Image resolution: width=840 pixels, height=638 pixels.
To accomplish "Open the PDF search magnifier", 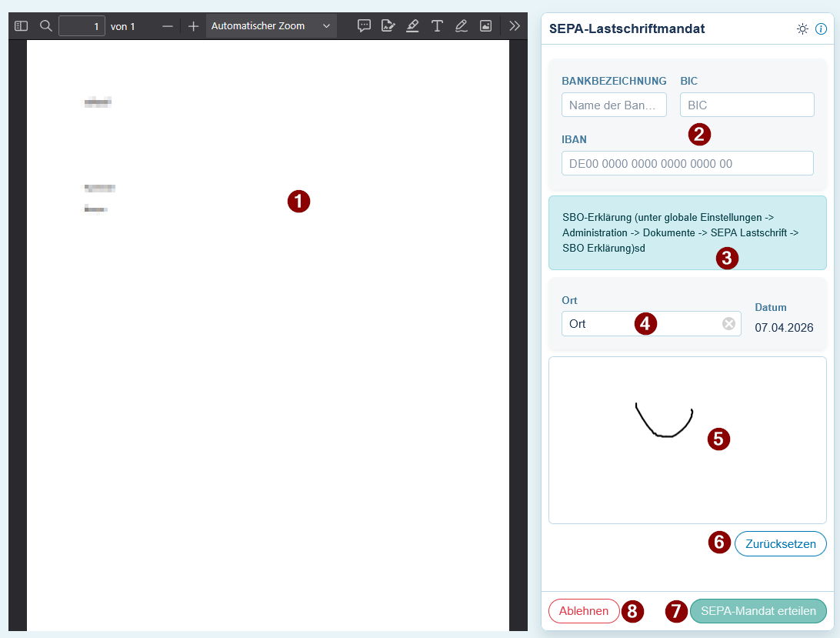I will [46, 25].
